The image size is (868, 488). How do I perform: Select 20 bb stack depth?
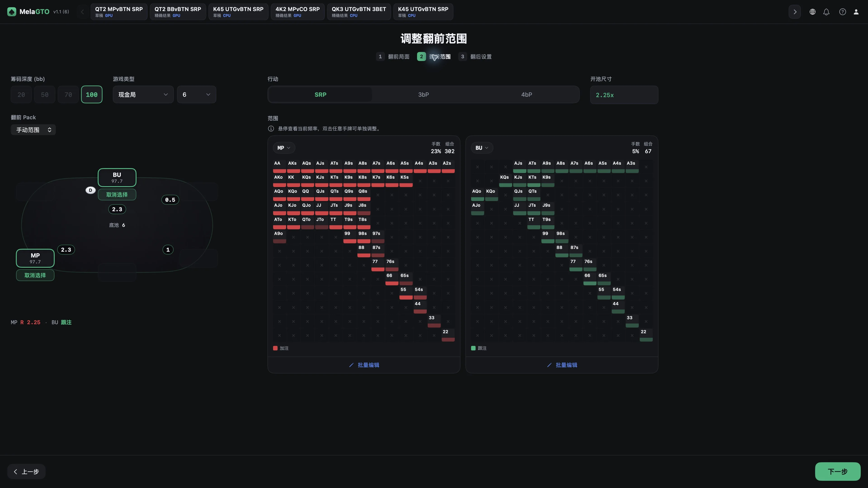coord(21,95)
